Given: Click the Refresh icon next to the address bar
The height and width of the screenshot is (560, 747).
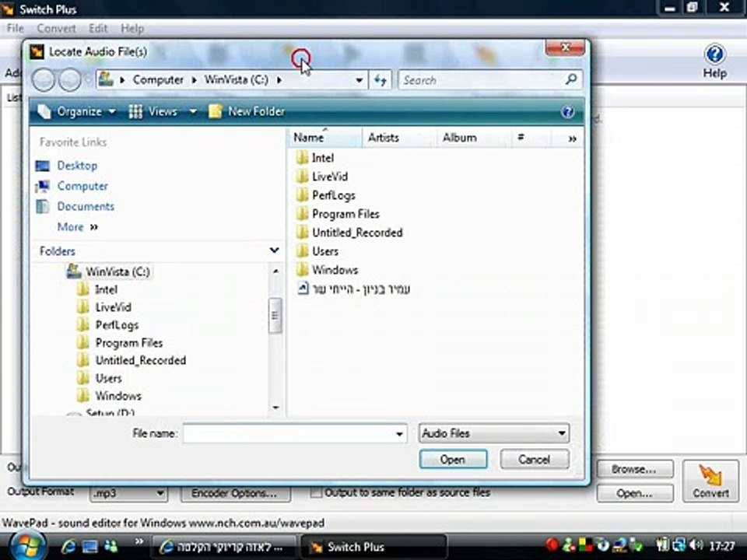Looking at the screenshot, I should [381, 80].
